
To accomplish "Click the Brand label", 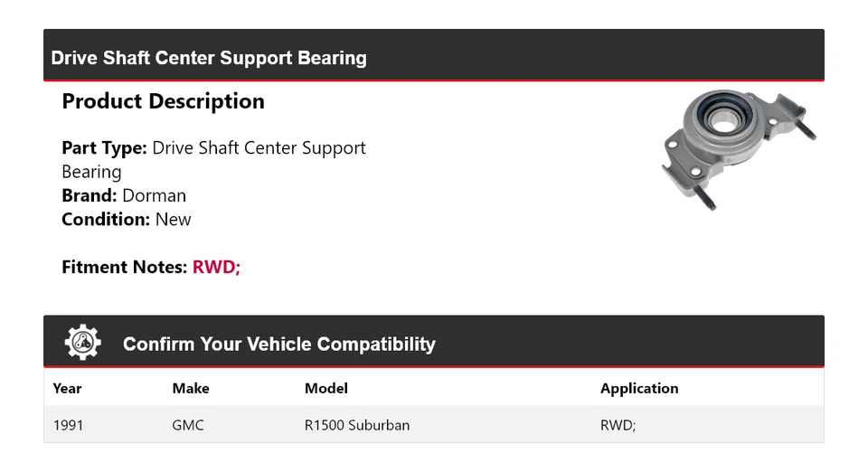I will coord(90,195).
